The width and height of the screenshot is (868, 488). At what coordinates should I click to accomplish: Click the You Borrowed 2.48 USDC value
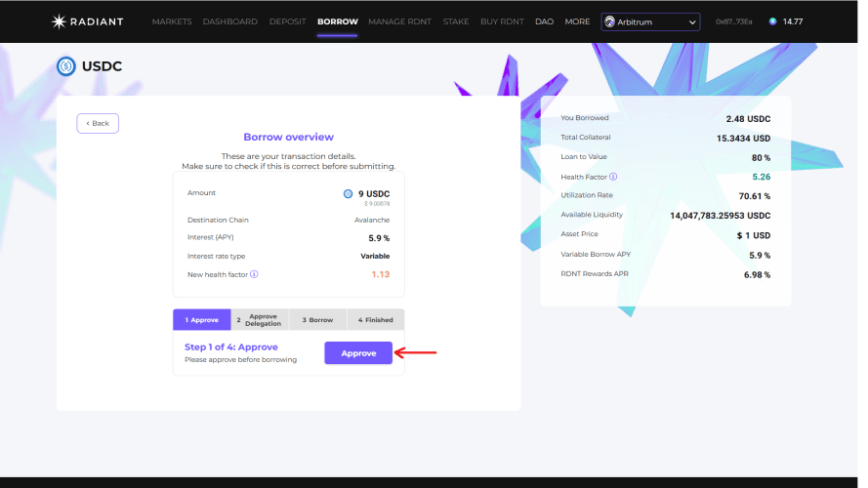pos(748,119)
